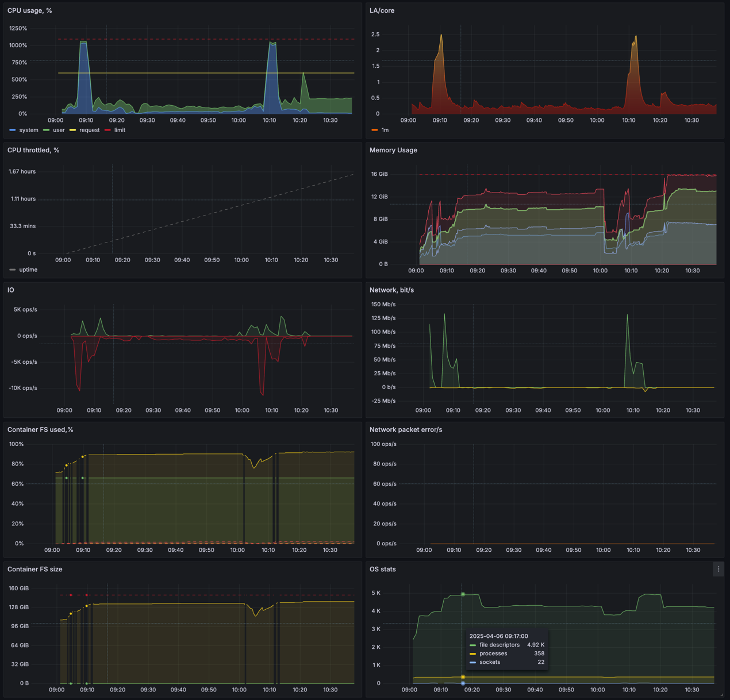This screenshot has width=730, height=700.
Task: Toggle the 'limit' series in CPU usage legend
Action: (x=120, y=130)
